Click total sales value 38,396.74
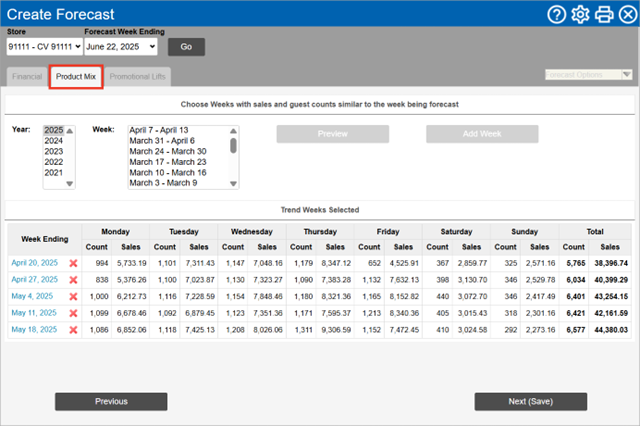 coord(611,263)
